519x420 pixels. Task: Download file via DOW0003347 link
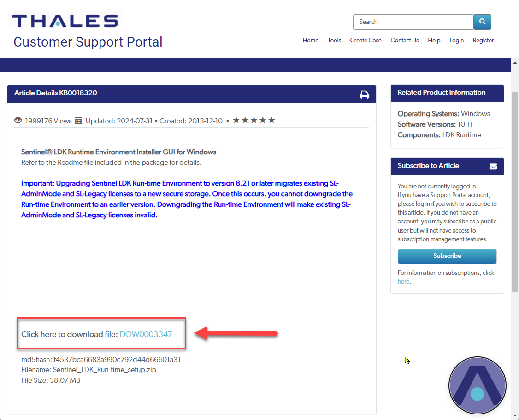(146, 334)
